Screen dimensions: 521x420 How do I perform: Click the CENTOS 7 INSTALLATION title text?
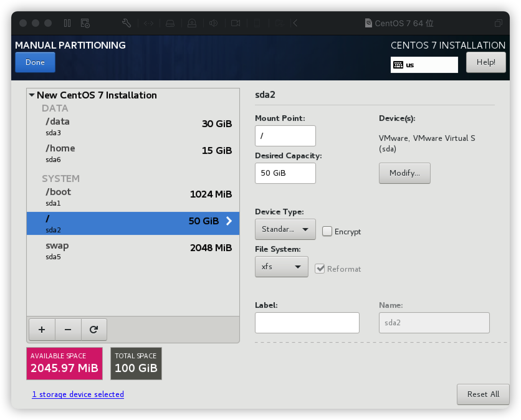click(448, 45)
